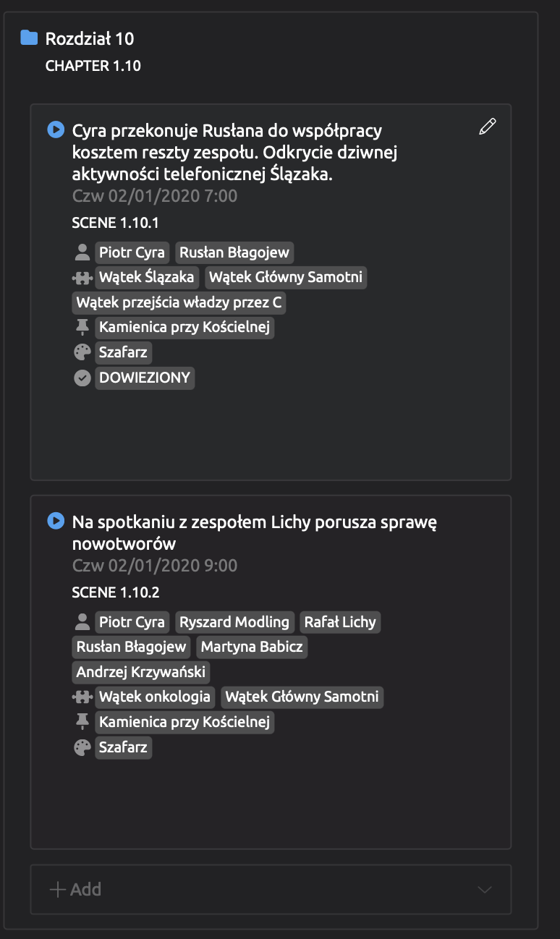The height and width of the screenshot is (939, 560).
Task: Click the pencil edit icon on scene 1.10.1
Action: click(488, 127)
